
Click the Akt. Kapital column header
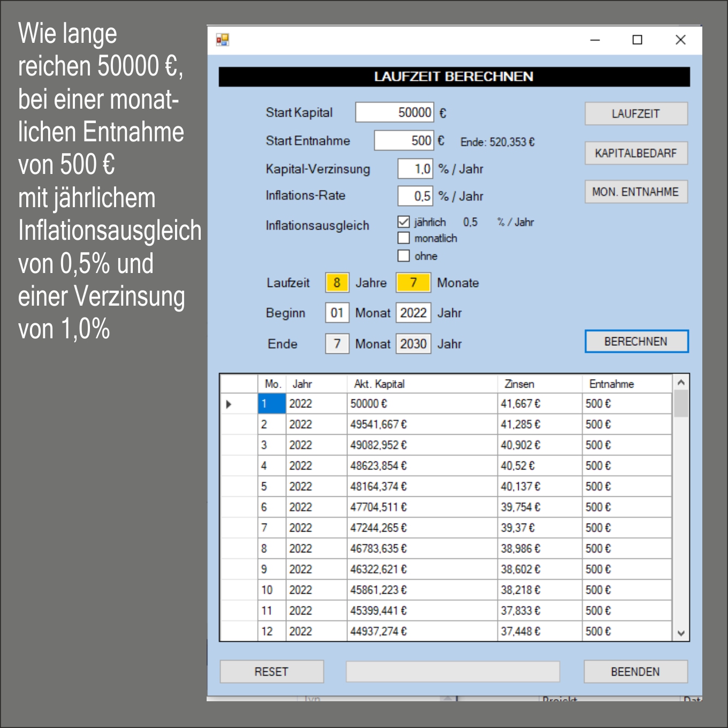379,384
